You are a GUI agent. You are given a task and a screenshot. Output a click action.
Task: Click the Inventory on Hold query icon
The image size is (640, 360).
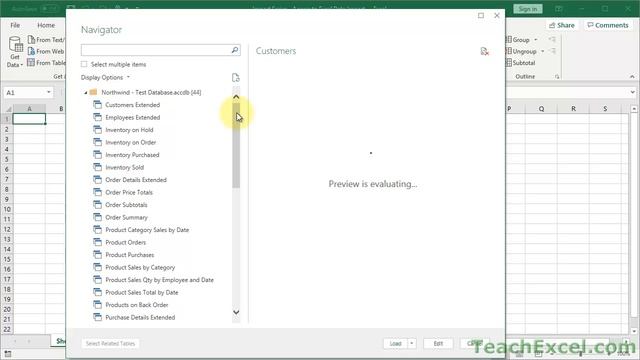(x=97, y=130)
